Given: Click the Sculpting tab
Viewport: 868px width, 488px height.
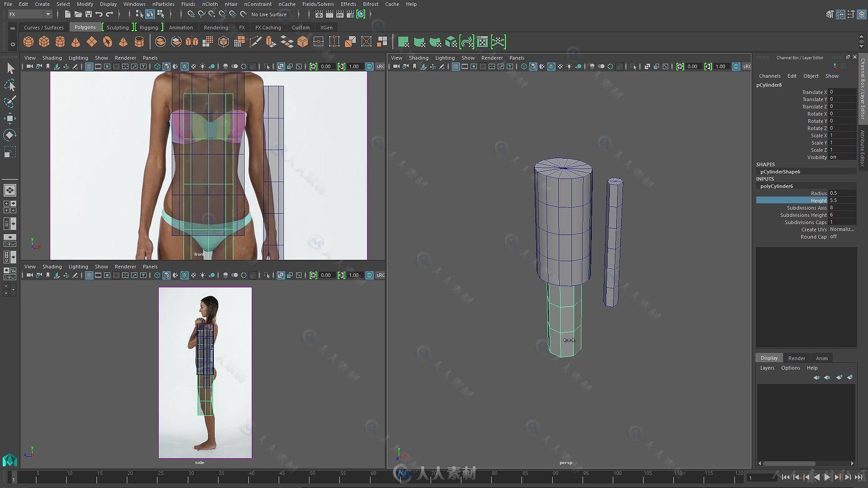Looking at the screenshot, I should 118,28.
